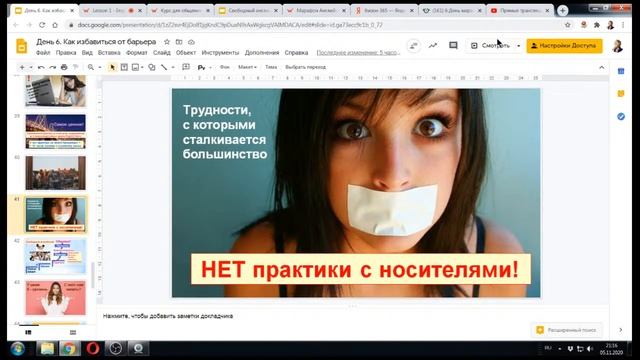The width and height of the screenshot is (640, 360).
Task: Switch to filmstrip view button
Action: tap(28, 333)
